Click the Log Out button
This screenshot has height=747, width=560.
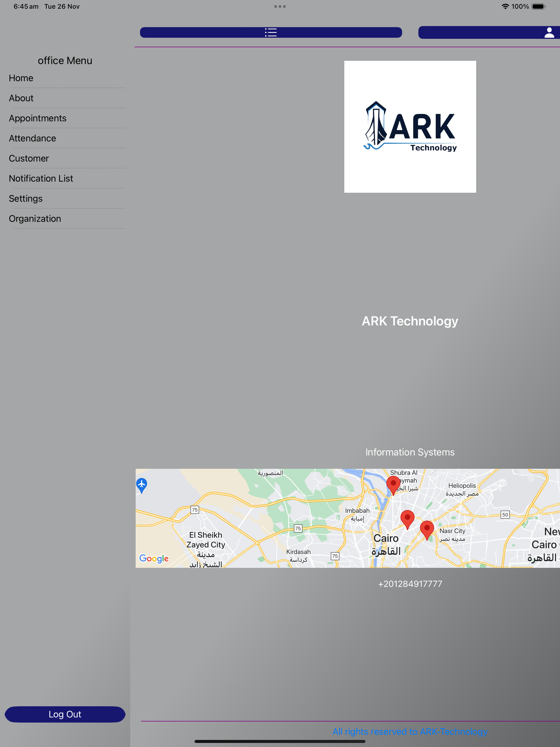click(x=65, y=714)
